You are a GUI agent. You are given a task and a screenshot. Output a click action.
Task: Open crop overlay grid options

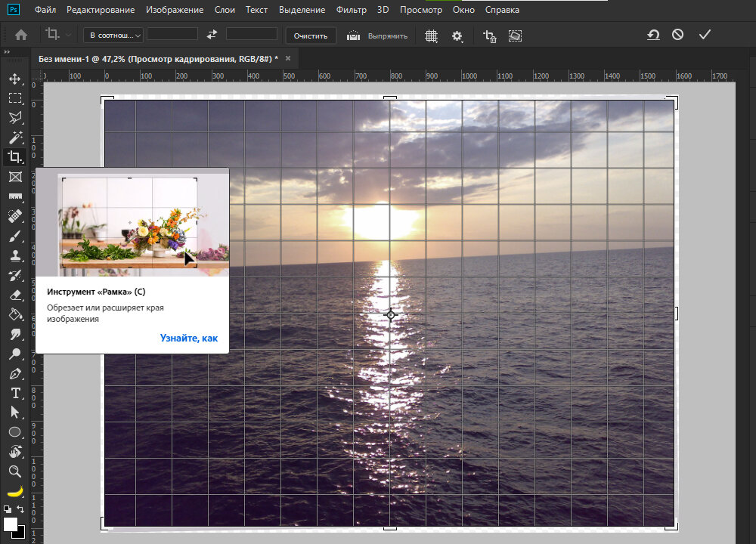pos(431,36)
